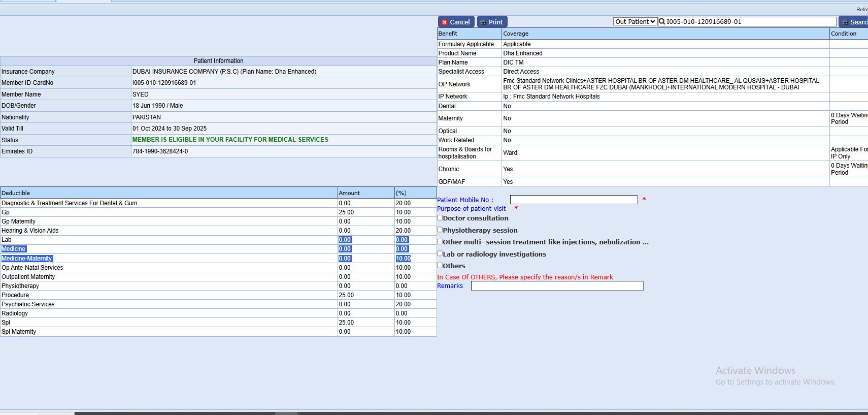This screenshot has width=868, height=415.
Task: Click the Medicine-Maternity deductible entry
Action: 27,259
